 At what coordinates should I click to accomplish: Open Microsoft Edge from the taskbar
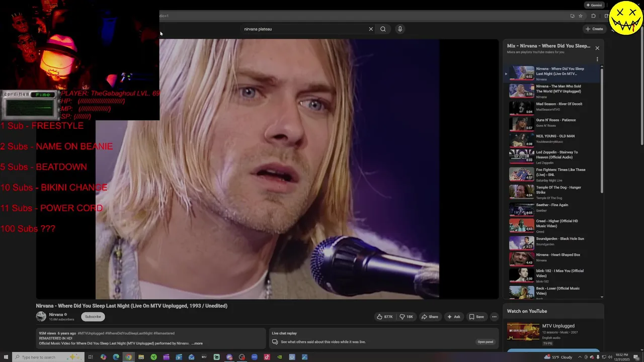[x=116, y=357]
